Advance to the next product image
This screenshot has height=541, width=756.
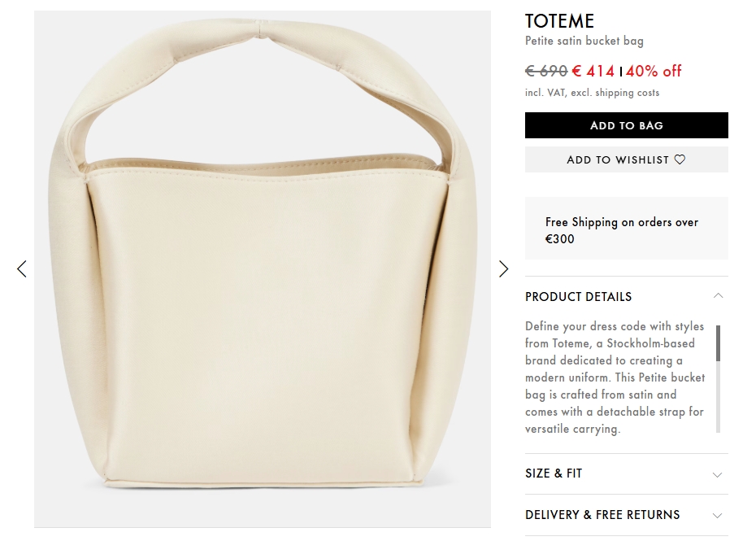pos(503,268)
